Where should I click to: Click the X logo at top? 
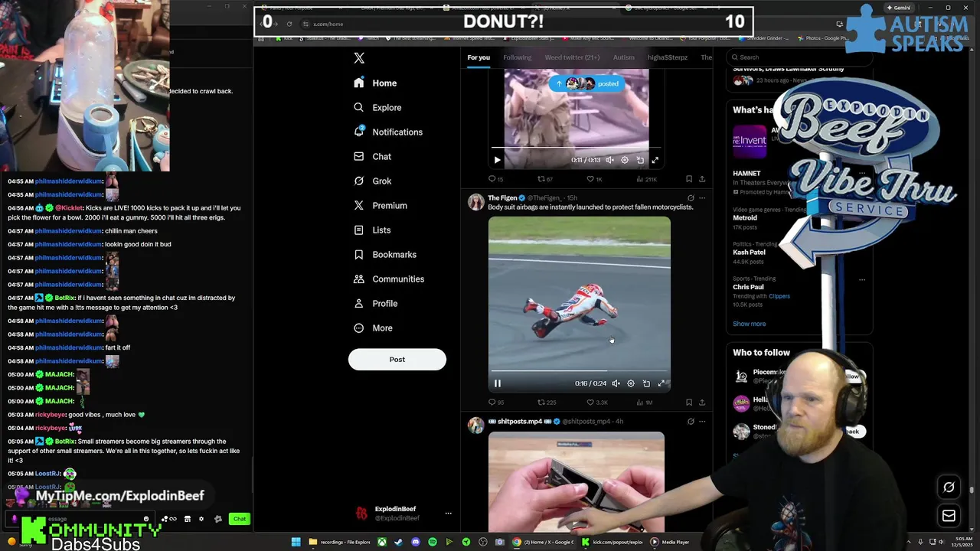[x=359, y=57]
